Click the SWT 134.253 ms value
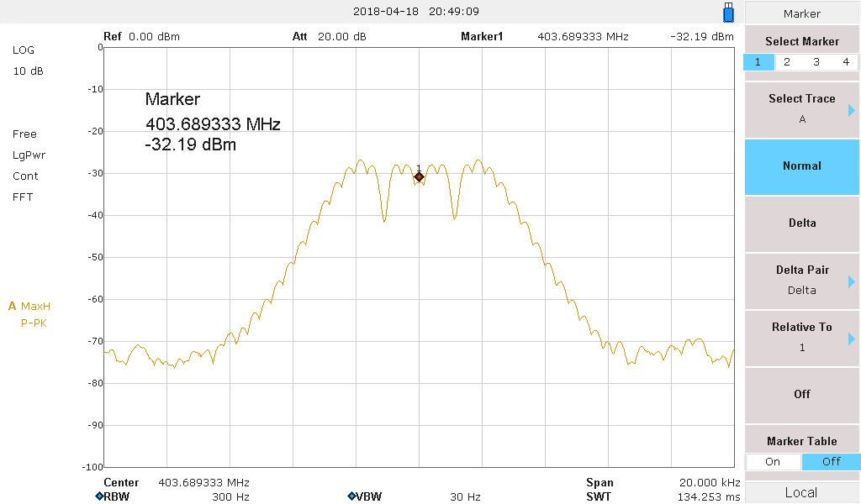861x504 pixels. tap(708, 497)
